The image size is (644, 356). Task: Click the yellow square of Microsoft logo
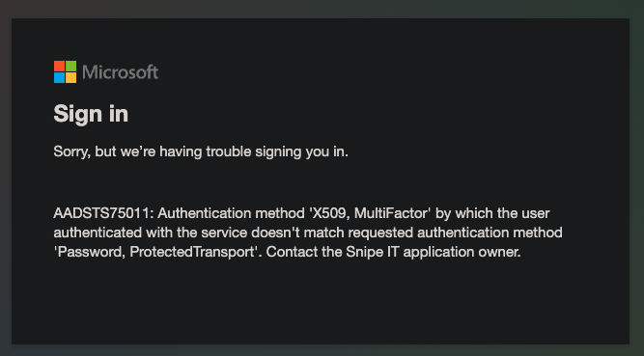point(71,77)
